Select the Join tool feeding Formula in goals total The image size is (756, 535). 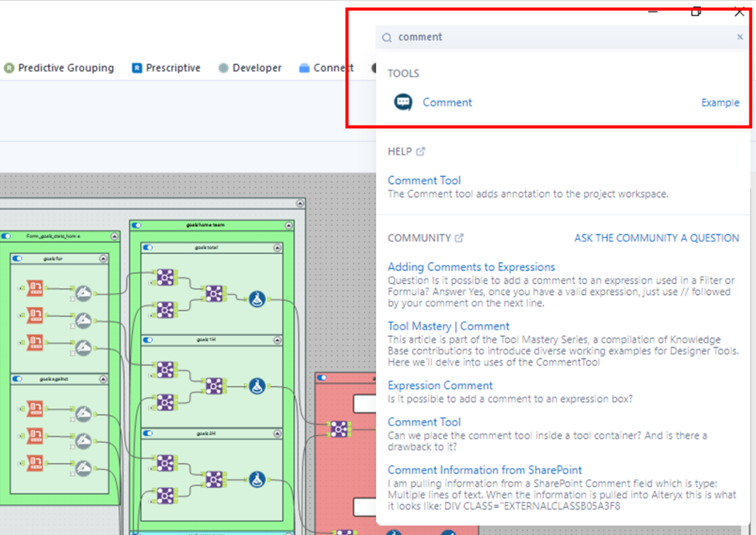214,293
